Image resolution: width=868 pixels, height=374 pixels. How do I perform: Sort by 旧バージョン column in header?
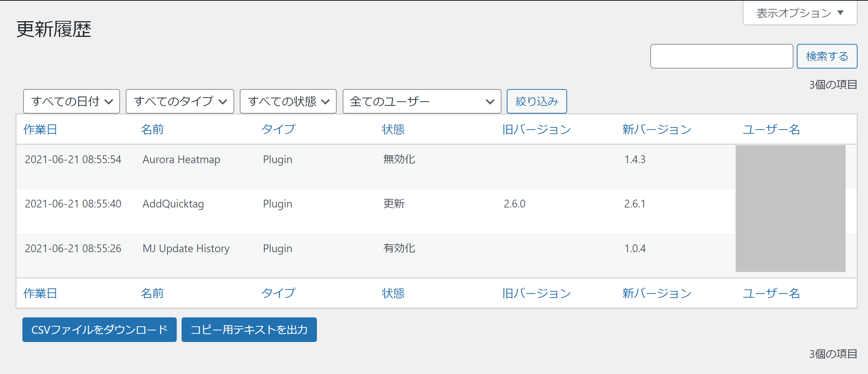(537, 129)
